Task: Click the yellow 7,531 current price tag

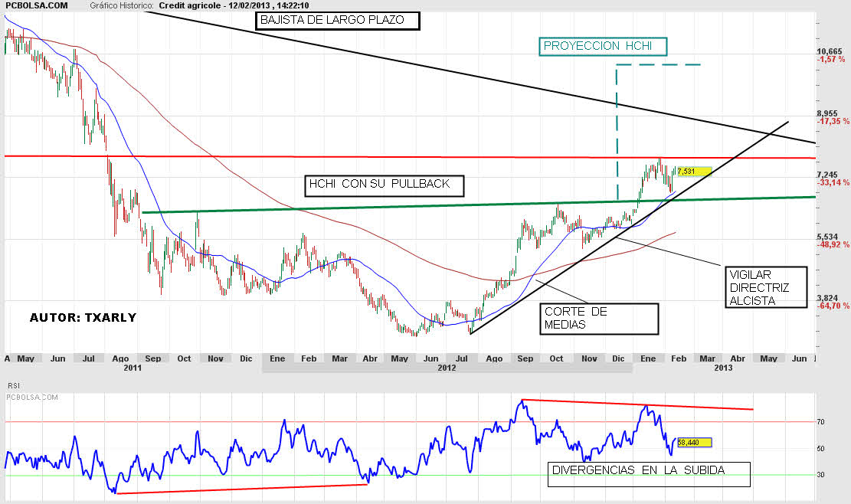Action: (x=694, y=172)
